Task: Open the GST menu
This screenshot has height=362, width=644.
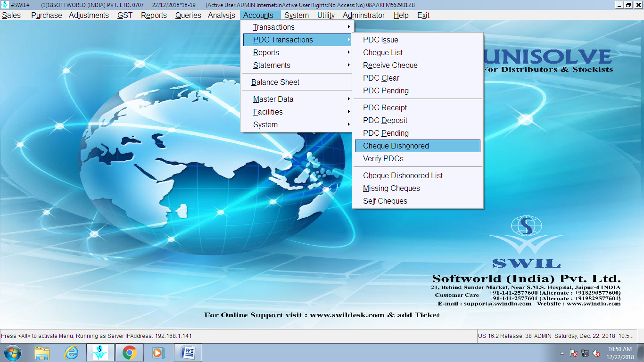Action: tap(125, 15)
